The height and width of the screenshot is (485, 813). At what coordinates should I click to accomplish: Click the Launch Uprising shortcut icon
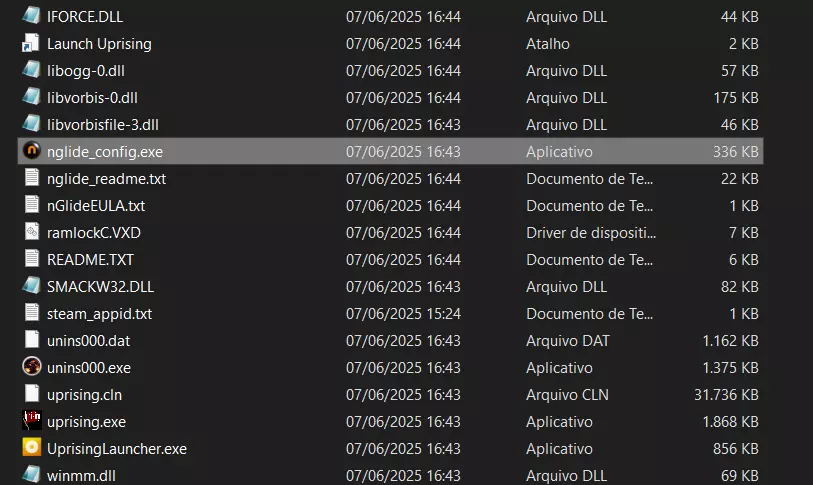[x=32, y=43]
